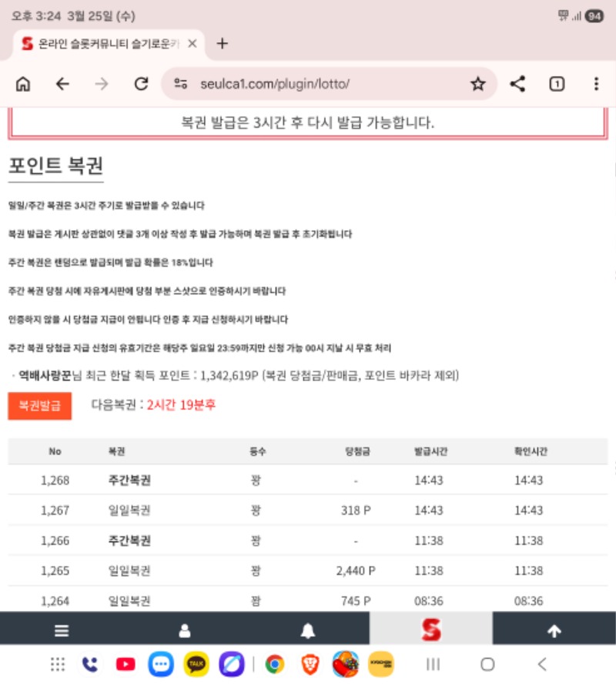
Task: Reload the current page
Action: 141,84
